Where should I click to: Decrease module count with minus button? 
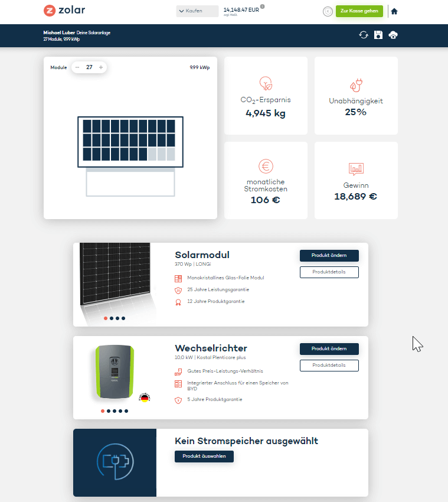click(77, 67)
